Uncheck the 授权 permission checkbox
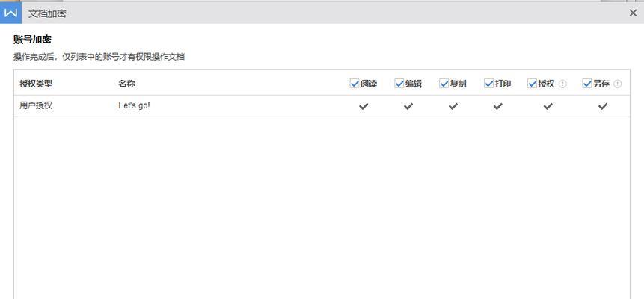 533,84
